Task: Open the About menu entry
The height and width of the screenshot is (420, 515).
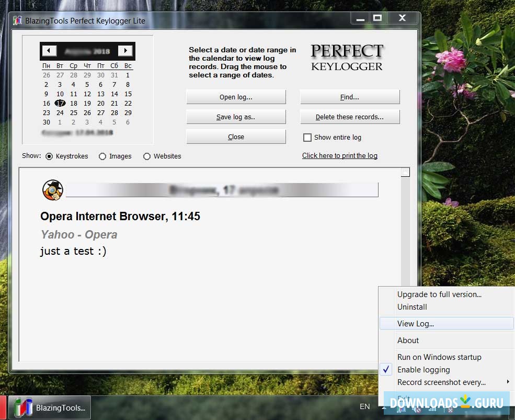Action: click(x=408, y=340)
